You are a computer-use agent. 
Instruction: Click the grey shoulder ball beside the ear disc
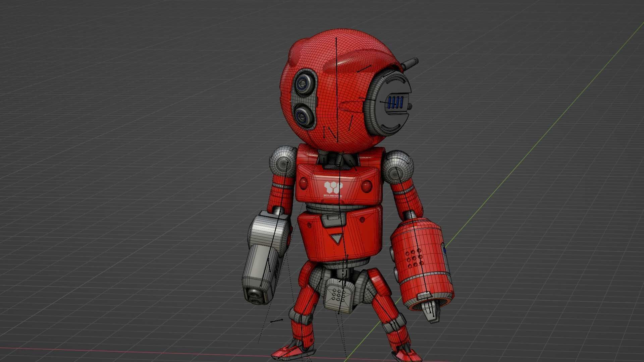398,167
